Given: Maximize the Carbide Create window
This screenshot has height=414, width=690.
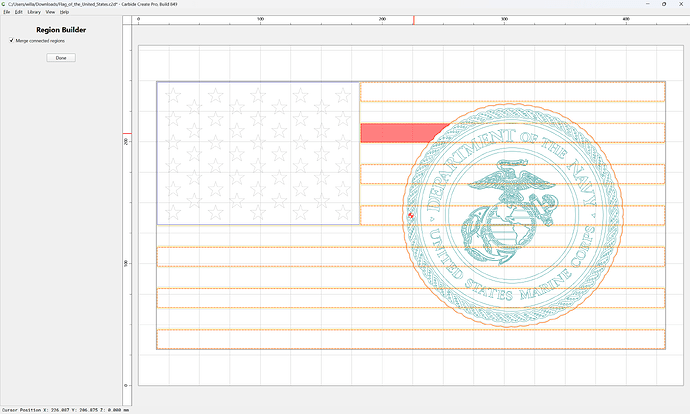Looking at the screenshot, I should click(x=664, y=4).
